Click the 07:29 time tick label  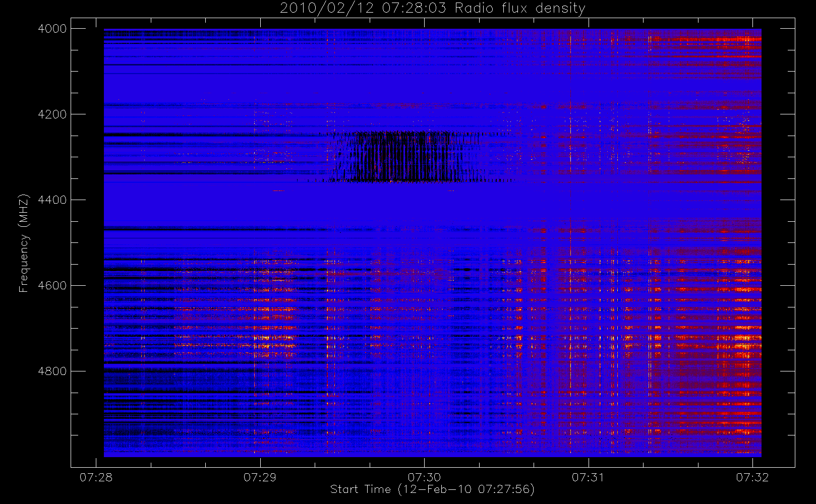coord(260,477)
